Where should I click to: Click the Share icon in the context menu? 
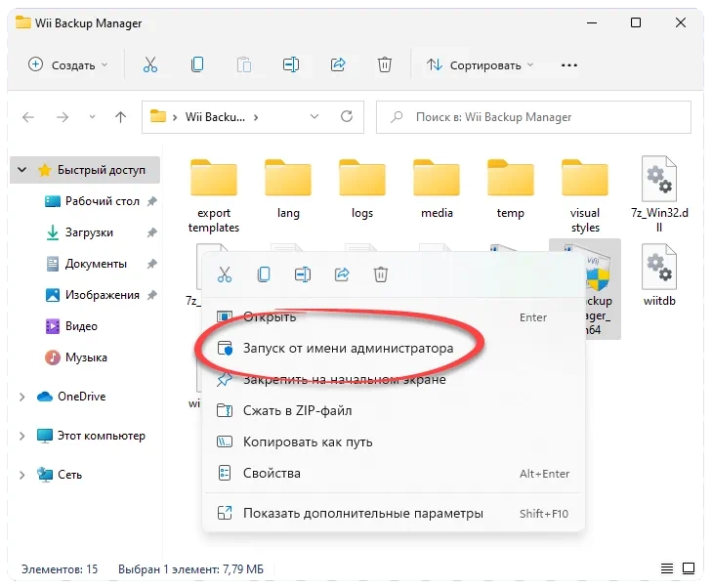(342, 274)
